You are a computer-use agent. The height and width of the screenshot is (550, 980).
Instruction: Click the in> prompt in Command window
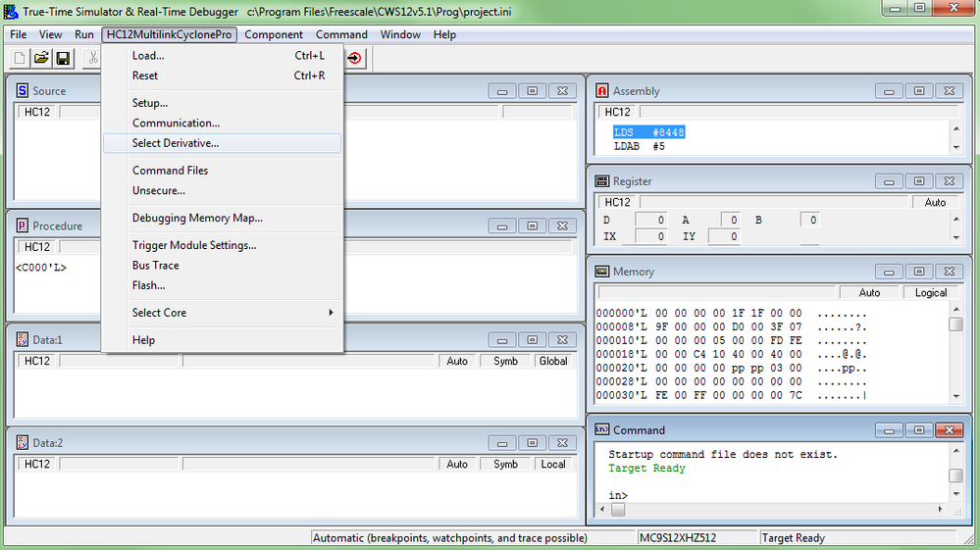tap(617, 495)
